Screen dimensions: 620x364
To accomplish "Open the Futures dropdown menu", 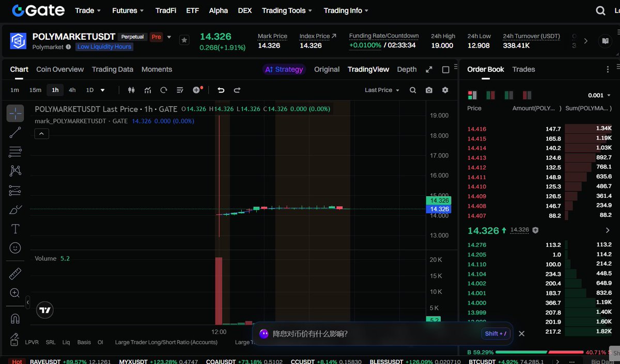I will coord(128,10).
